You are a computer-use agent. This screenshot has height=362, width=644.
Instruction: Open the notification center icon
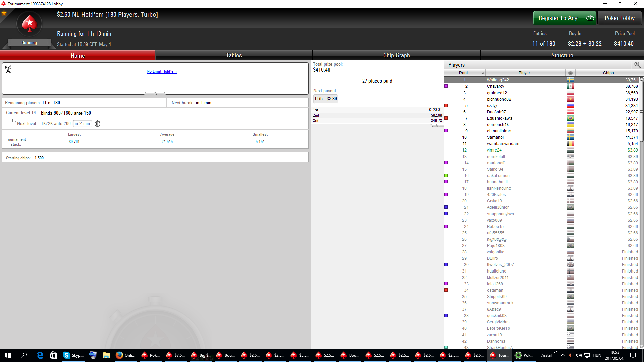(x=633, y=355)
